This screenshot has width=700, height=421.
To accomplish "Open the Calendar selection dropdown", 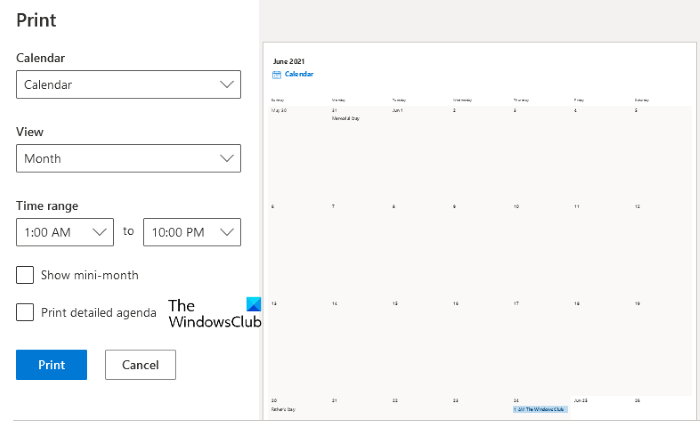I will click(x=128, y=85).
